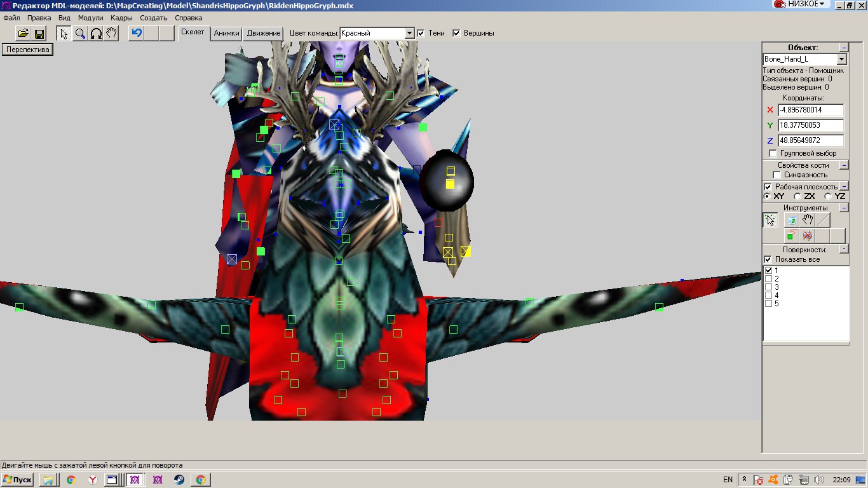
Task: Enable the Синфазность checkbox
Action: [776, 175]
